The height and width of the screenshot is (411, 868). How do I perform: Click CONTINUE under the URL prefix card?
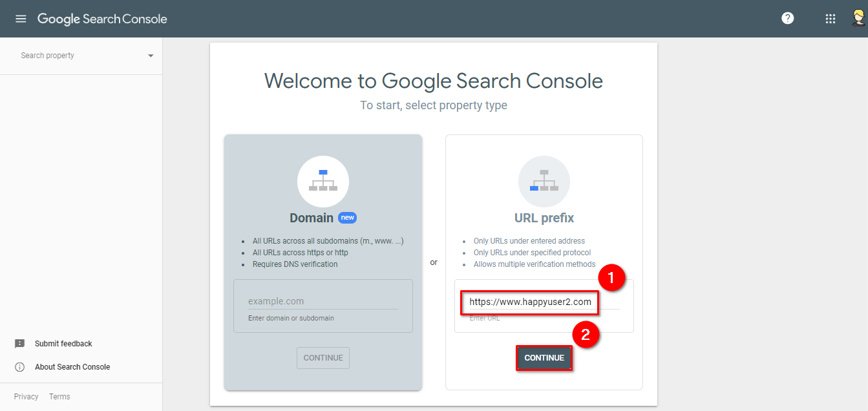(544, 358)
